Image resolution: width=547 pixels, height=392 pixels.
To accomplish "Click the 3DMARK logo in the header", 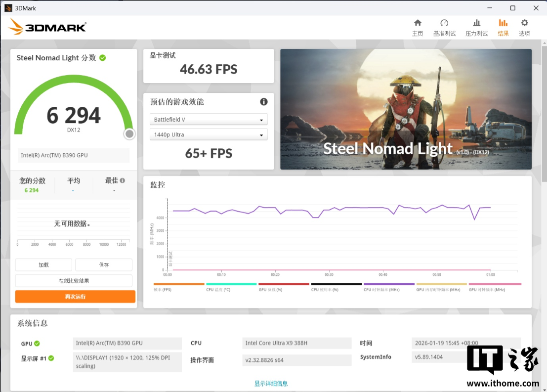I will point(48,27).
